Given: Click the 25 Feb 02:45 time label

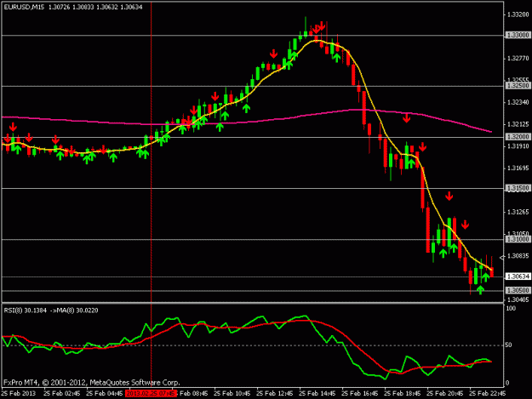Looking at the screenshot, I should pos(62,394).
